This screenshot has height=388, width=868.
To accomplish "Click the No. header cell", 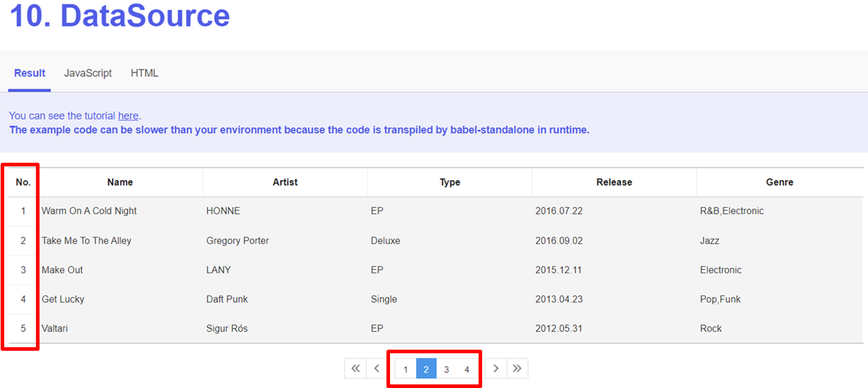I will (x=22, y=182).
